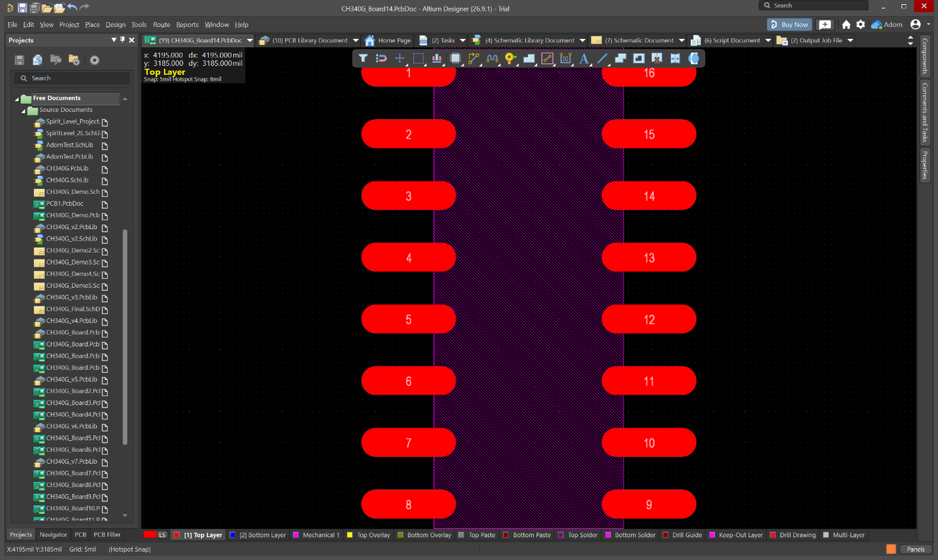Click the Projects panel search field
938x560 pixels.
72,78
